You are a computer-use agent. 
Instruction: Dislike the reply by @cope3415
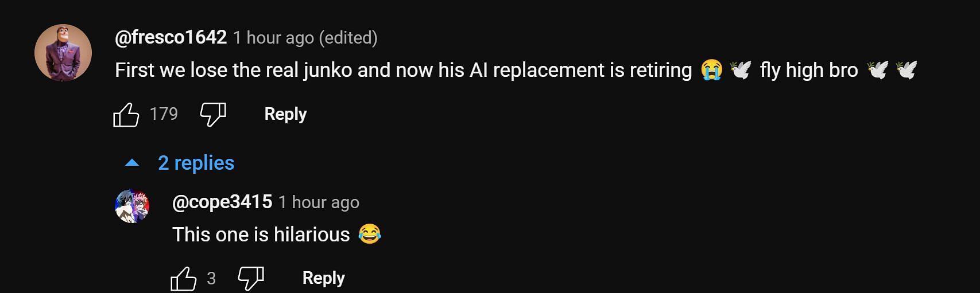(x=251, y=279)
